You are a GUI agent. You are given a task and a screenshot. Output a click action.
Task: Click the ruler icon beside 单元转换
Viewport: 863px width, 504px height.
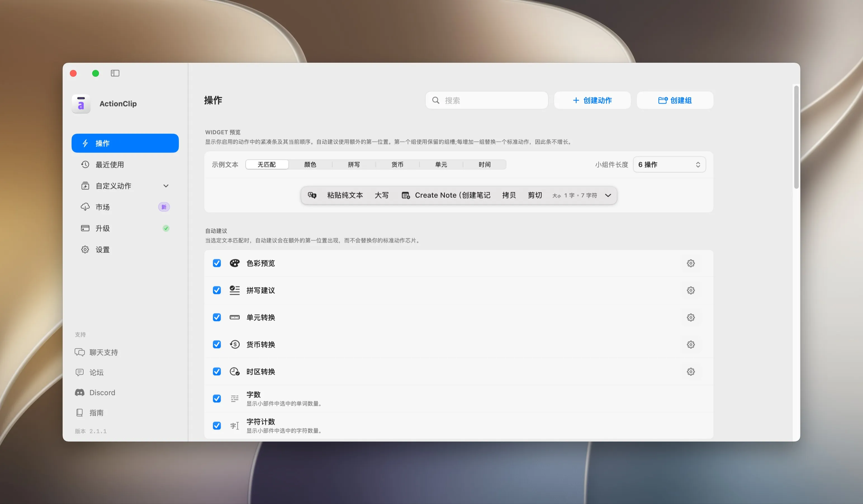[x=234, y=317]
